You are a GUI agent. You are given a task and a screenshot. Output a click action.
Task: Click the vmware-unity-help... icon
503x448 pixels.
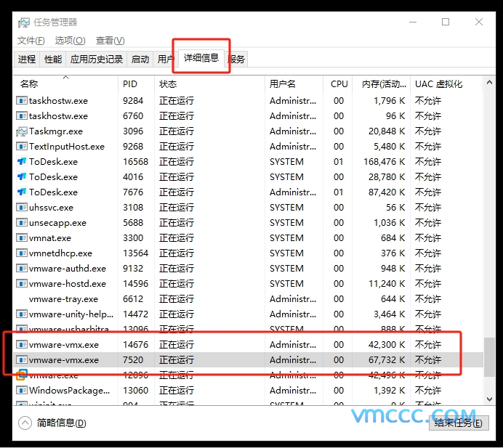[x=22, y=314]
